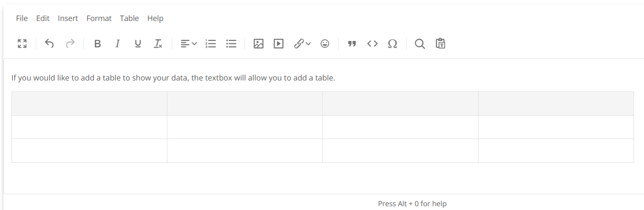Open the Format menu
Viewport: 644px width, 210px height.
click(x=99, y=18)
